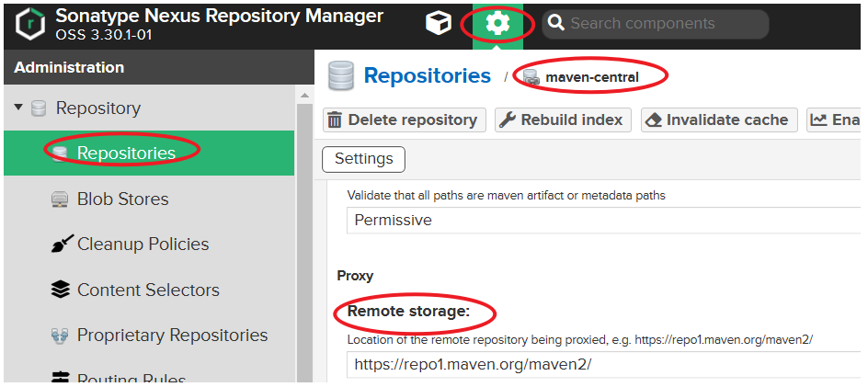Click the Invalidate cache button
This screenshot has width=868, height=387.
pos(718,120)
